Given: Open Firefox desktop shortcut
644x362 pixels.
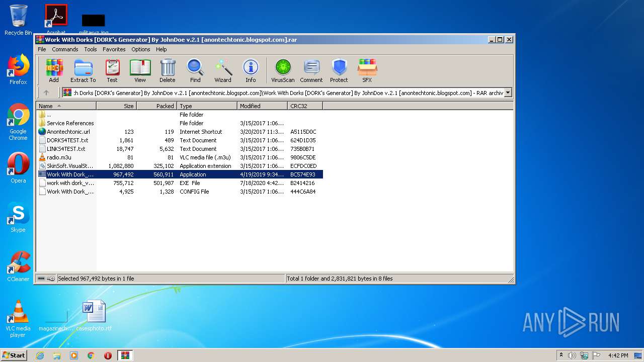Looking at the screenshot, I should click(x=18, y=69).
